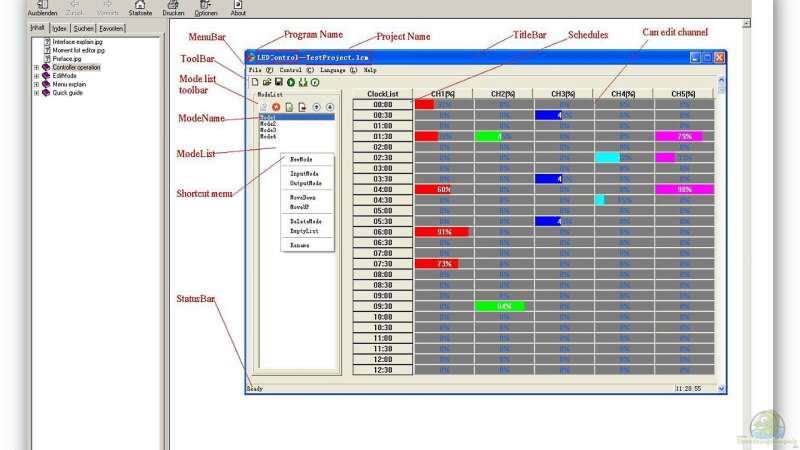The width and height of the screenshot is (800, 450).
Task: Click the Open folder icon in LEDControl toolbar
Action: pos(267,82)
